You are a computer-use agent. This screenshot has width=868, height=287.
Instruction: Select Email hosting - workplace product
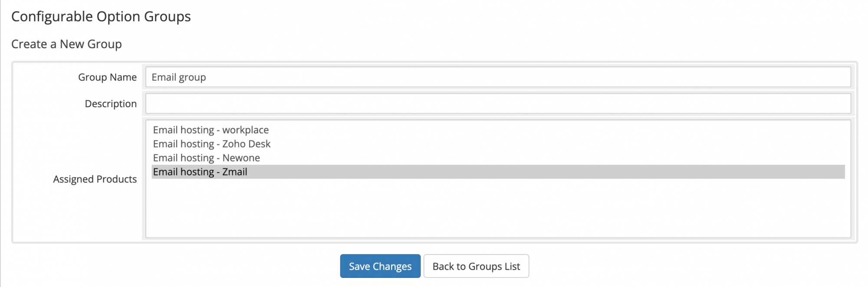pos(211,130)
